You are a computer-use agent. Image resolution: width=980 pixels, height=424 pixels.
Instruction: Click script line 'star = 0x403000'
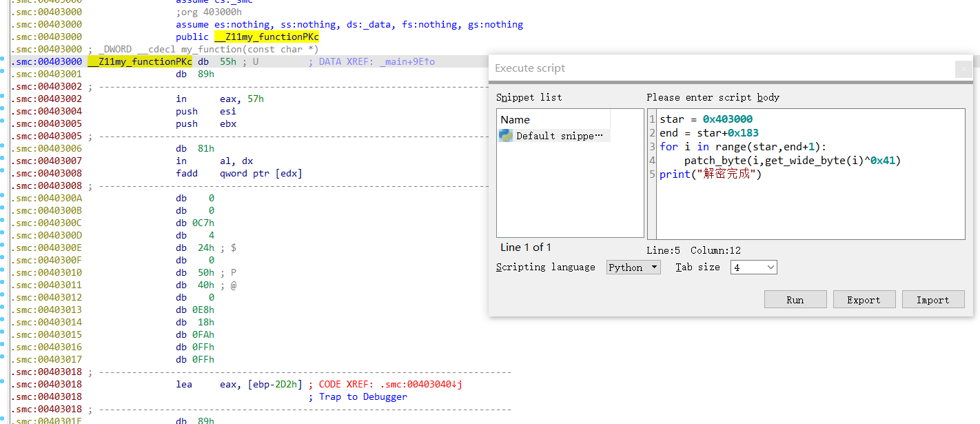point(706,119)
